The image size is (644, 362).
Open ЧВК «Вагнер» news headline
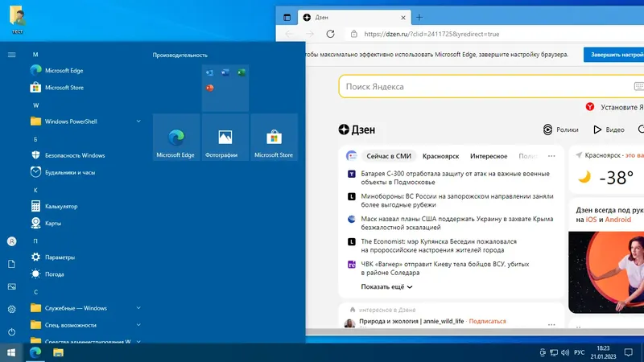pos(445,268)
